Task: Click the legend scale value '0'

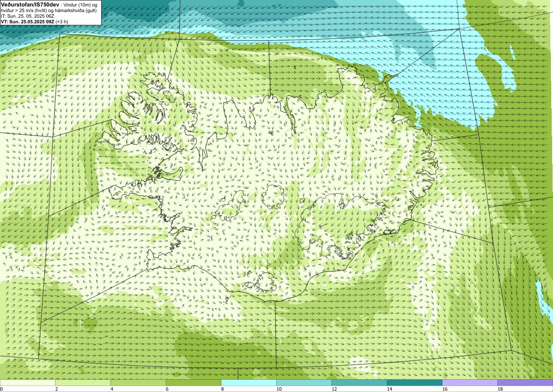Action: click(1, 389)
